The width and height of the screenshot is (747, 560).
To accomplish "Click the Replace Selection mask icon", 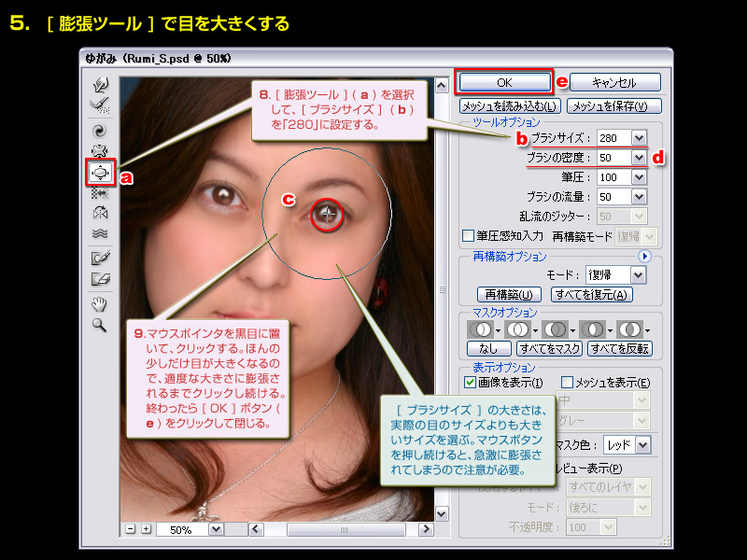I will tap(480, 329).
